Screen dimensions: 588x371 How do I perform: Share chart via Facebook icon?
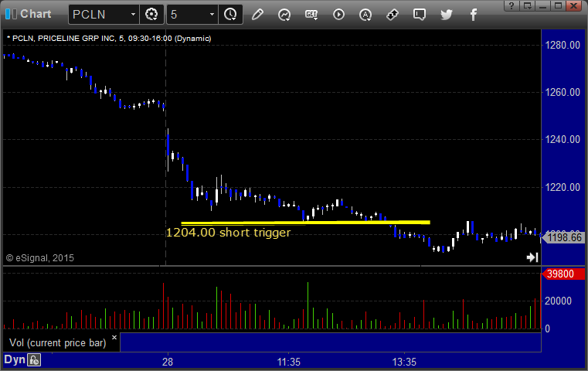click(x=474, y=15)
